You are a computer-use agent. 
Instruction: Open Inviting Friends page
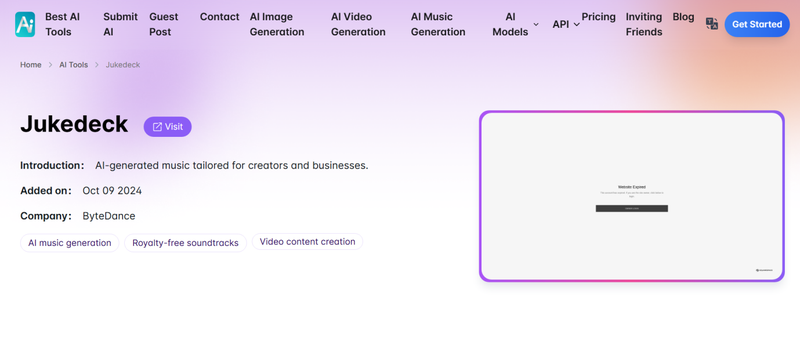pos(644,25)
